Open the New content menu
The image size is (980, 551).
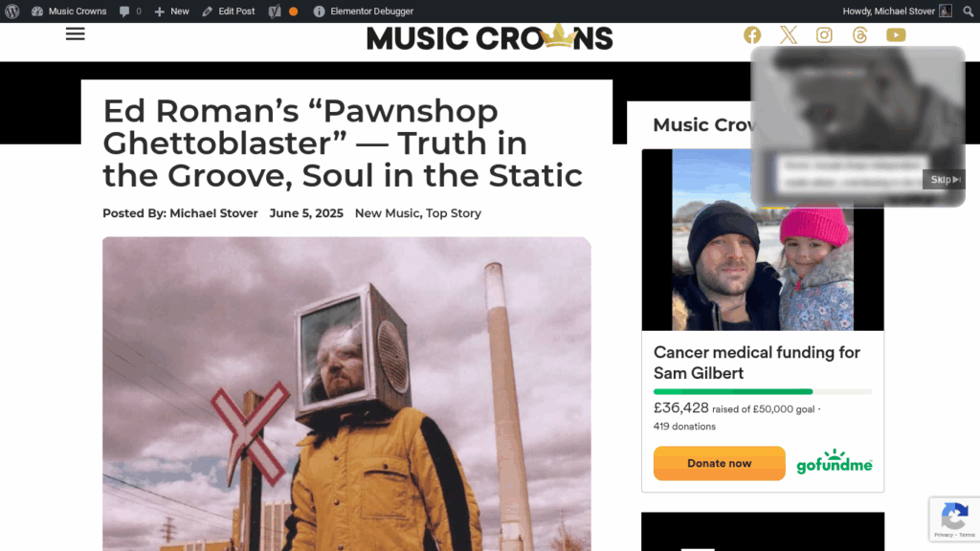(171, 11)
